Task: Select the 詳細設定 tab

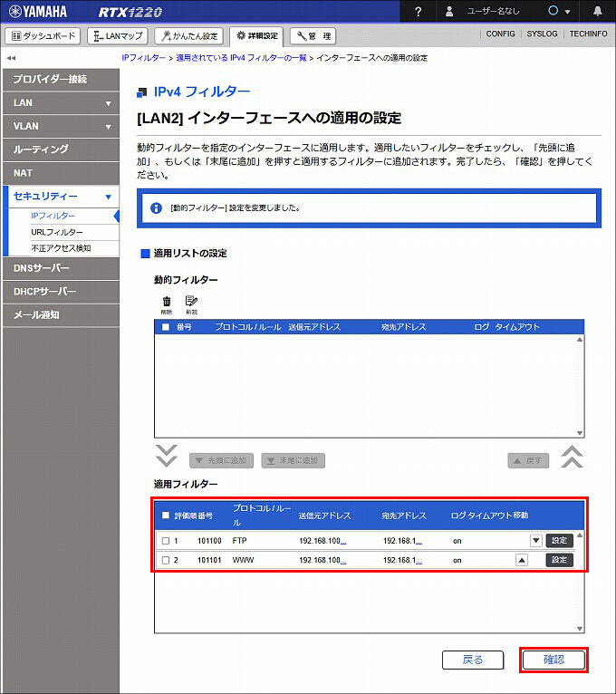Action: (x=256, y=36)
